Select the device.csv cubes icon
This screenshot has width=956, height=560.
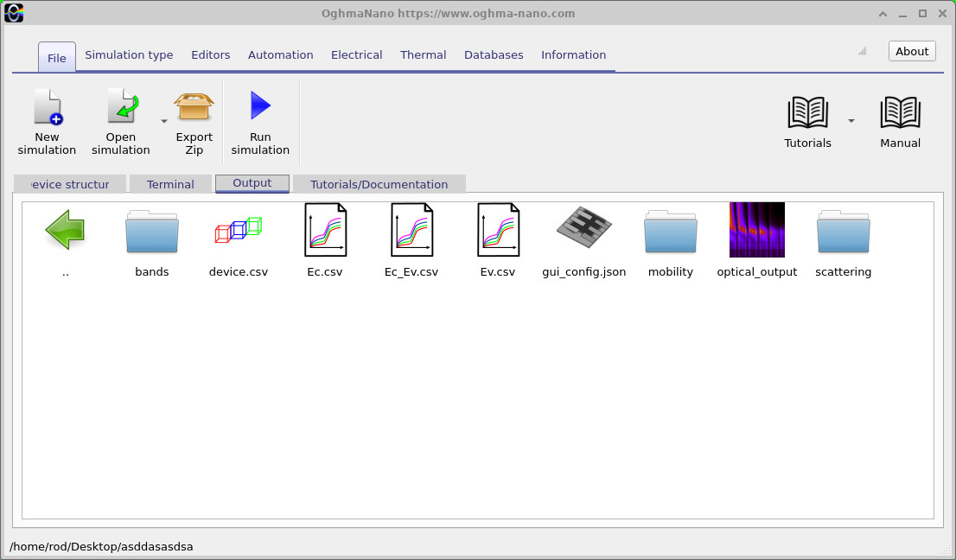coord(239,230)
